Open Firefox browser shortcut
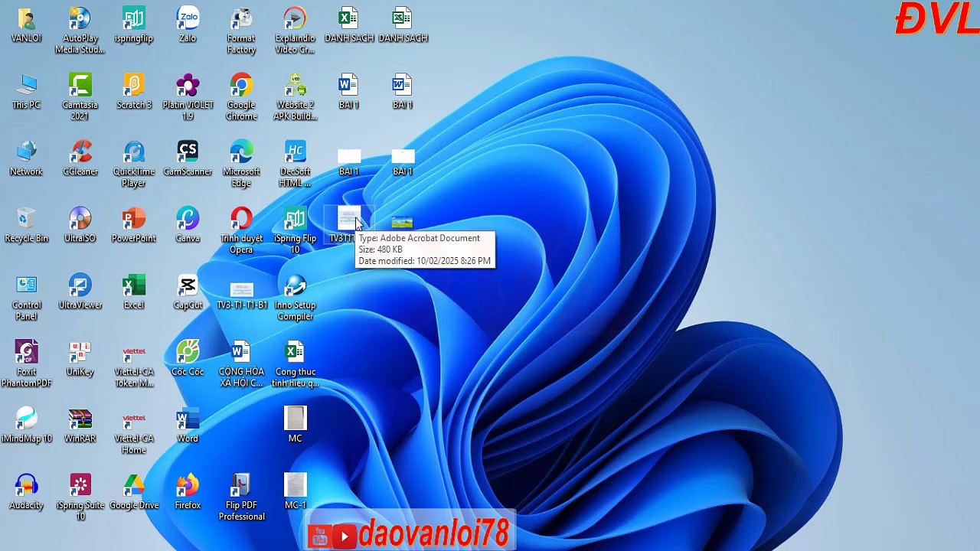This screenshot has height=551, width=980. coord(188,485)
